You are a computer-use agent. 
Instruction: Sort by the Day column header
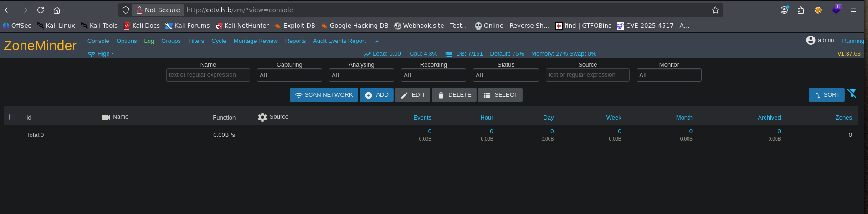pyautogui.click(x=549, y=118)
